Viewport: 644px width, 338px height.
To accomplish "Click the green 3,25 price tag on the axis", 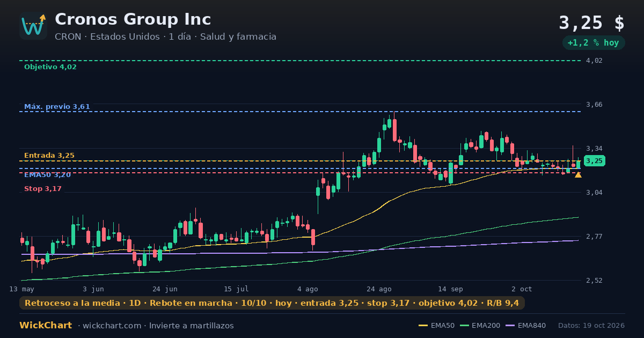I will pyautogui.click(x=595, y=161).
